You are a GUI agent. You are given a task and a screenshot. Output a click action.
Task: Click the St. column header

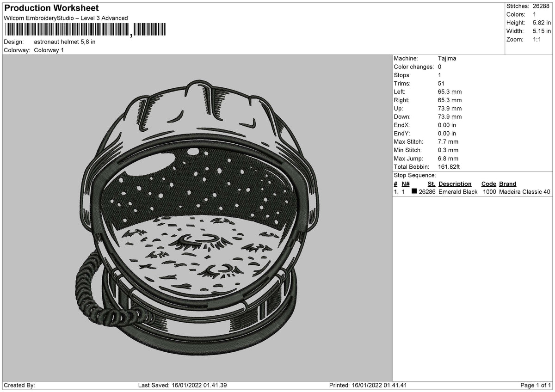(432, 184)
